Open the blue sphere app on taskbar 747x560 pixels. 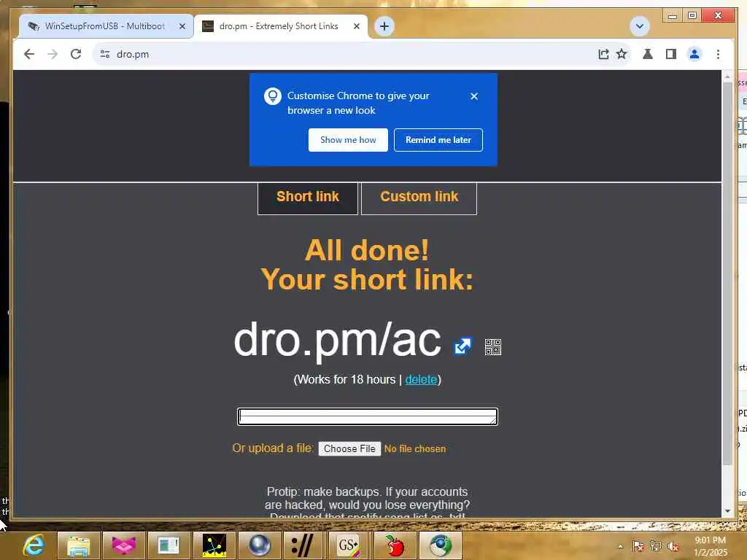259,545
